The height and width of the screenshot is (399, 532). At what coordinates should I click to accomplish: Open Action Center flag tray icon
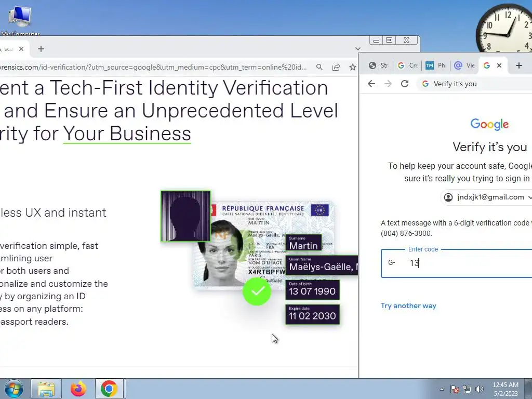pos(455,389)
